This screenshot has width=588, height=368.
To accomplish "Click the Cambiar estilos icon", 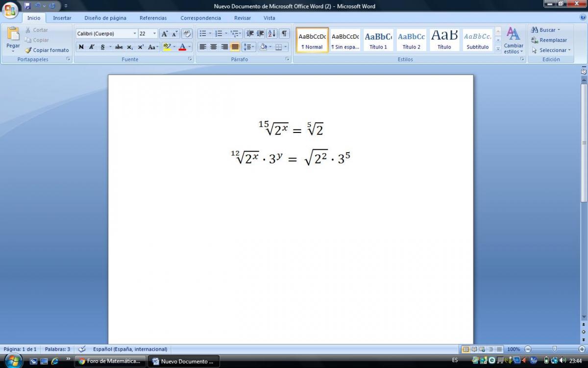I will tap(513, 34).
